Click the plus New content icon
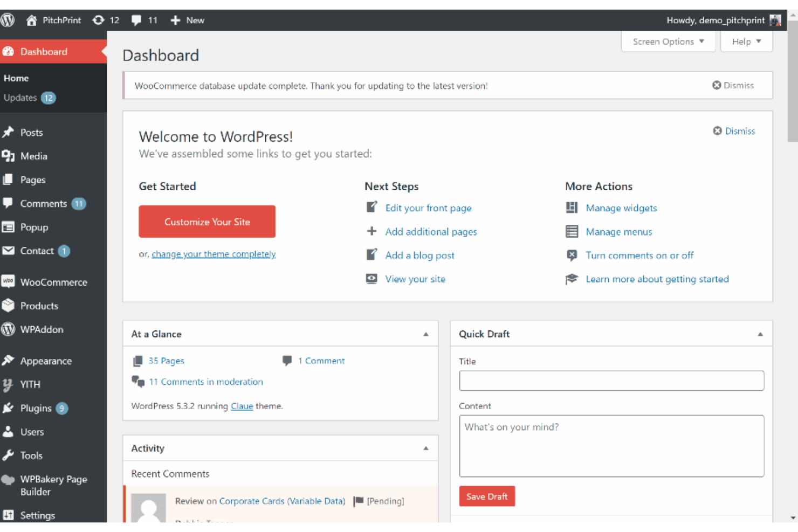 point(175,20)
